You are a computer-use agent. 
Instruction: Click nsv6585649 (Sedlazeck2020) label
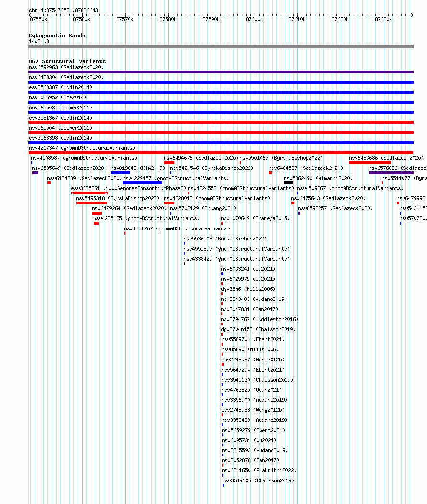[x=69, y=168]
